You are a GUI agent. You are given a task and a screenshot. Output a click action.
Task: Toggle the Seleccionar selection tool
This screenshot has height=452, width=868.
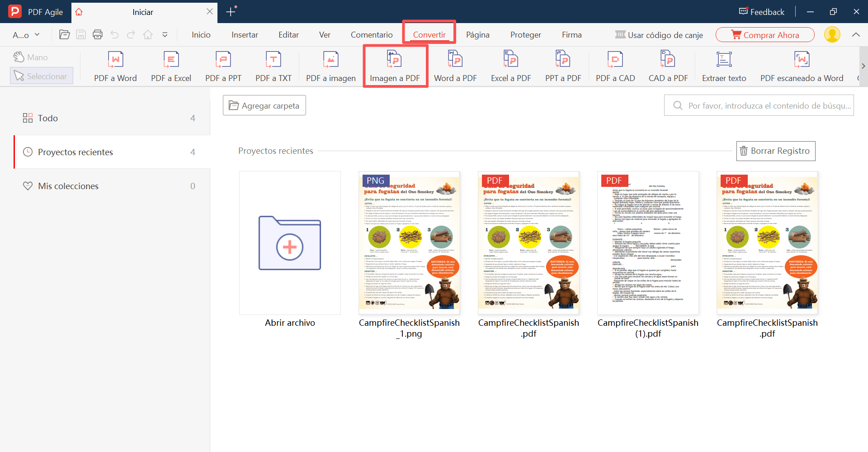(41, 76)
